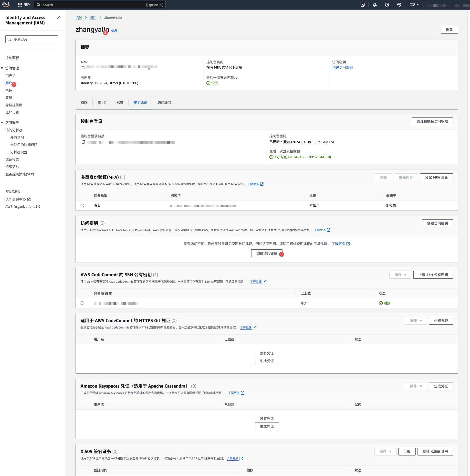The width and height of the screenshot is (470, 476).
Task: Open 控制面板 in sidebar
Action: [x=12, y=58]
